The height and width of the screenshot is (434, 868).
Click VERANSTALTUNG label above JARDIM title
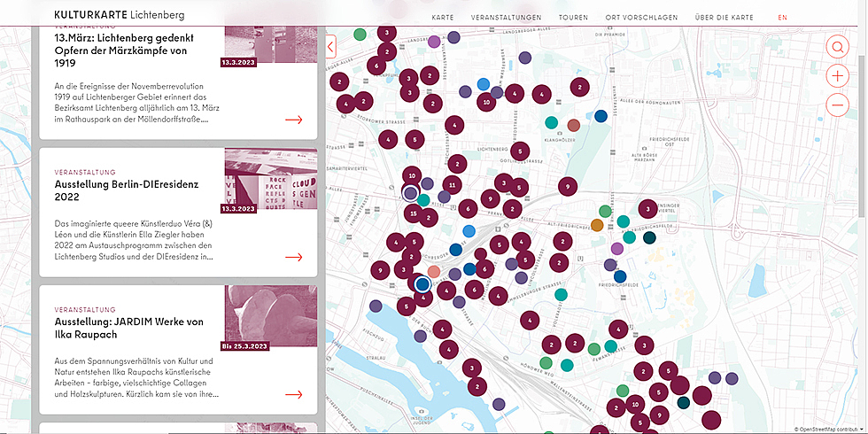85,309
